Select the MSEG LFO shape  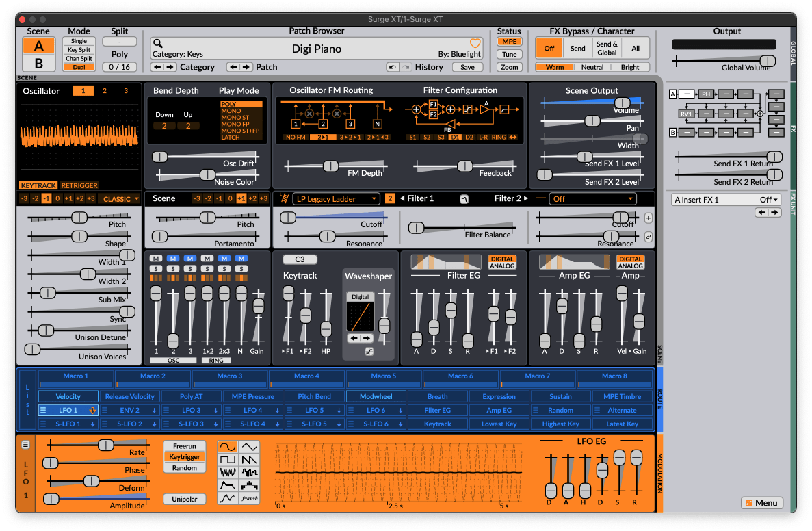point(227,498)
